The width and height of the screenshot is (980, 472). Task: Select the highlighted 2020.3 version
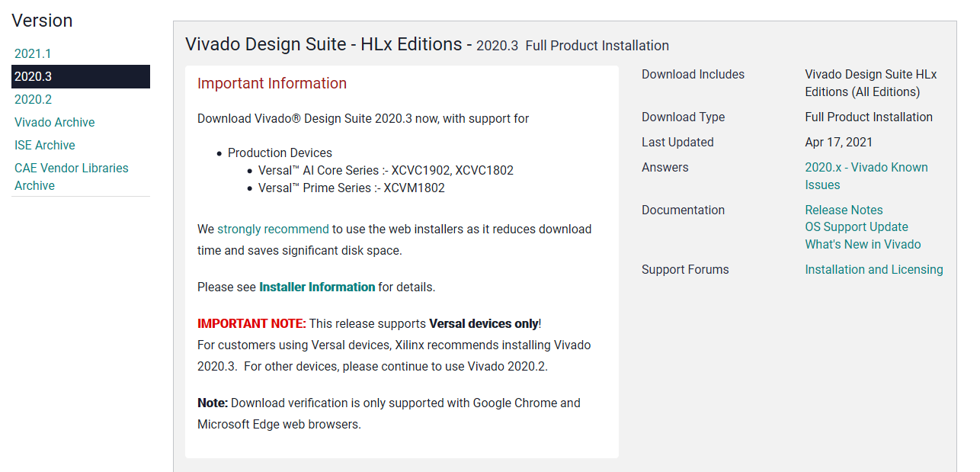[80, 76]
